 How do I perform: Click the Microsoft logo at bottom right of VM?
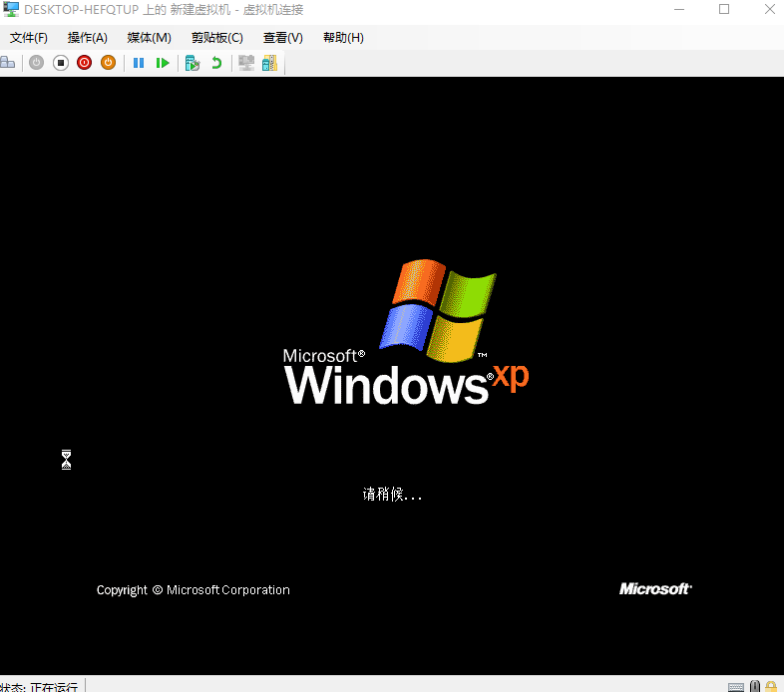point(655,589)
